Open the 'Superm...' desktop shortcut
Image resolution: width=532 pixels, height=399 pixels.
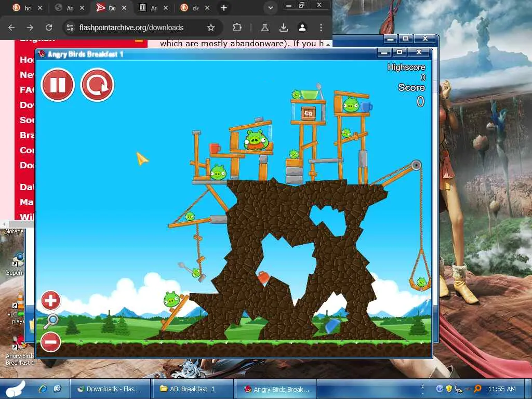pyautogui.click(x=16, y=263)
